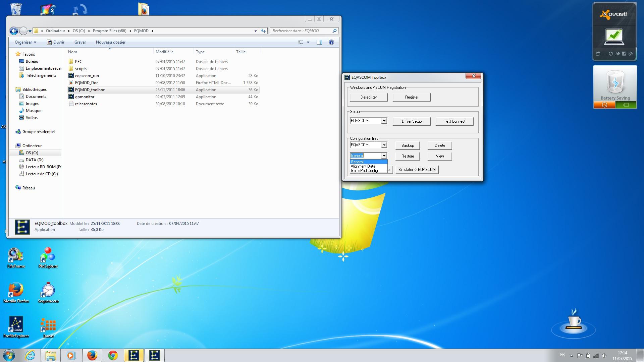Screen dimensions: 644x362
Task: Click the PlxCapture desktop icon
Action: point(48,255)
